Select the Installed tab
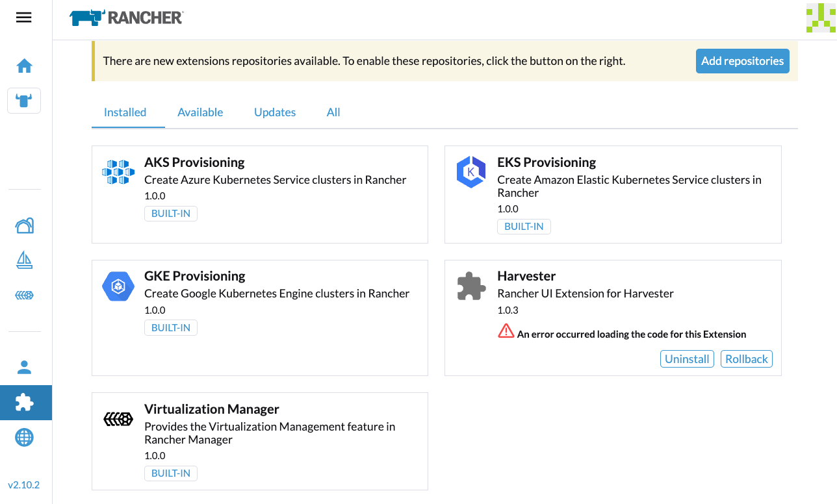This screenshot has width=837, height=504. tap(125, 112)
